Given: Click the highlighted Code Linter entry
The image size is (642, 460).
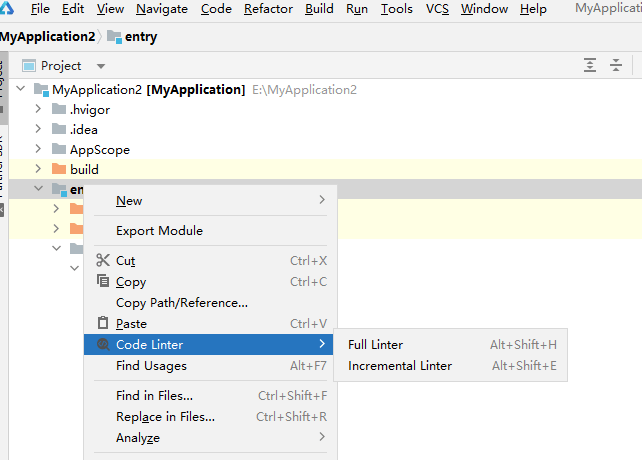Looking at the screenshot, I should pyautogui.click(x=210, y=344).
